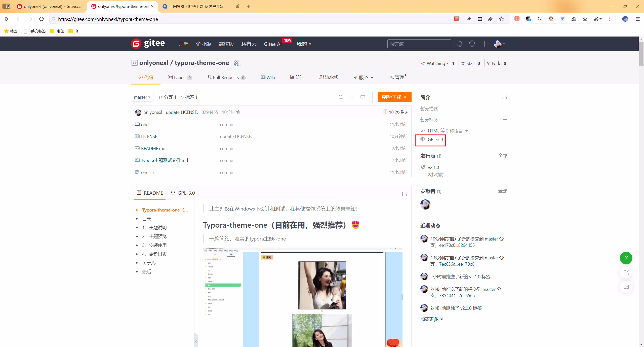Expand the Watching dropdown
Image resolution: width=644 pixels, height=347 pixels.
434,63
